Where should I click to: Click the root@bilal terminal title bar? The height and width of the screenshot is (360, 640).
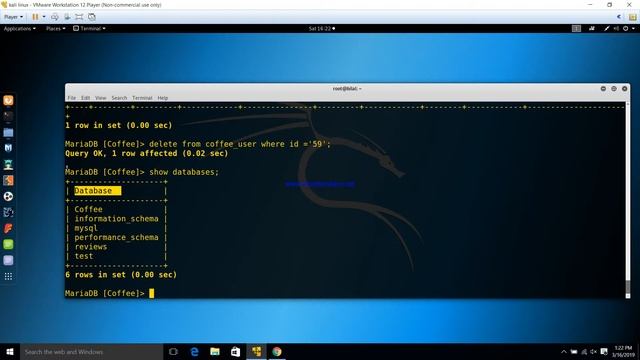(x=347, y=89)
